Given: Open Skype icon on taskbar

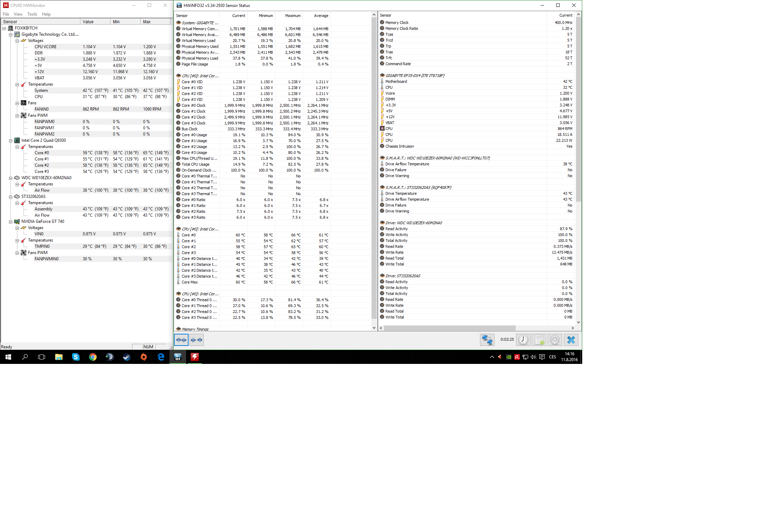Looking at the screenshot, I should [76, 357].
